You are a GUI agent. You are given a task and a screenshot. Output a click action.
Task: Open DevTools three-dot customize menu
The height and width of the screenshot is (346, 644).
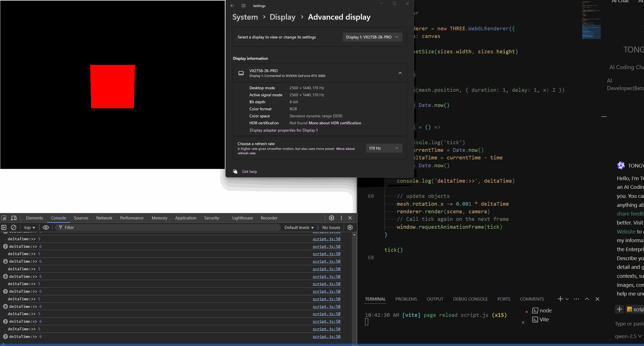pos(341,218)
